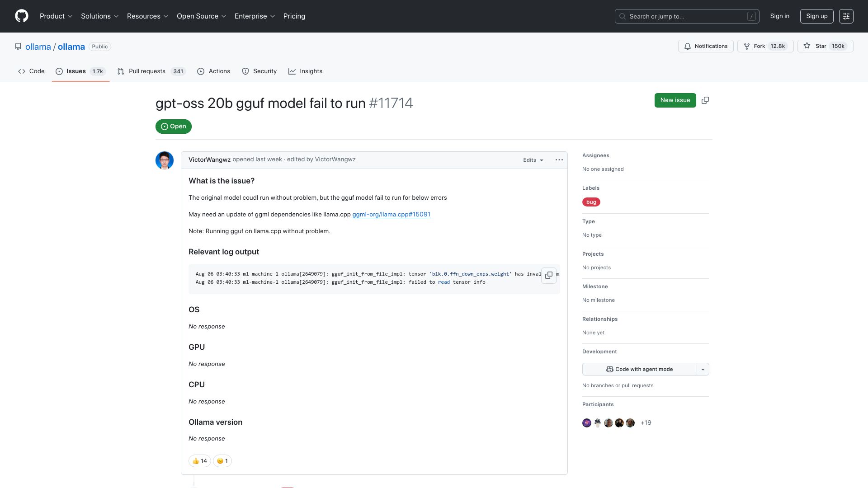Open the Pricing page link
The height and width of the screenshot is (488, 868).
(x=294, y=16)
